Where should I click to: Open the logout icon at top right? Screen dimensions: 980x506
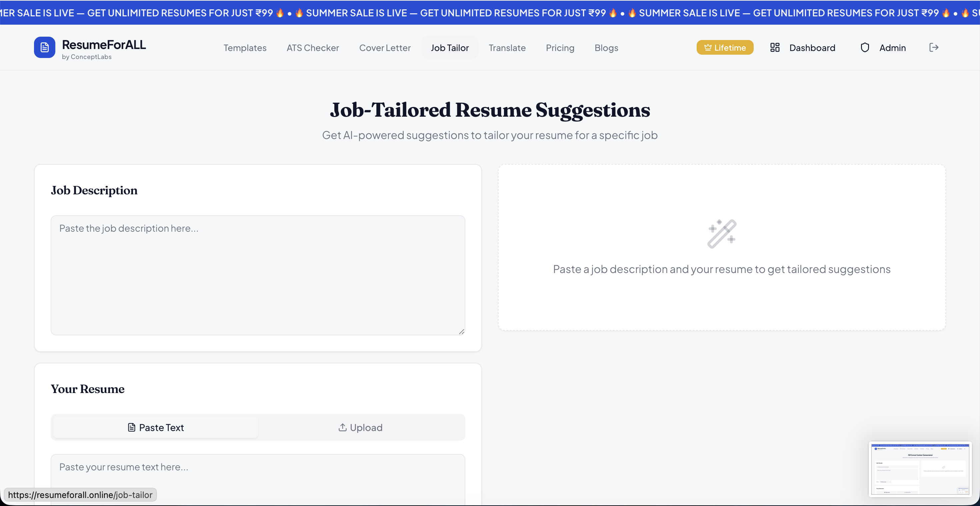tap(934, 47)
